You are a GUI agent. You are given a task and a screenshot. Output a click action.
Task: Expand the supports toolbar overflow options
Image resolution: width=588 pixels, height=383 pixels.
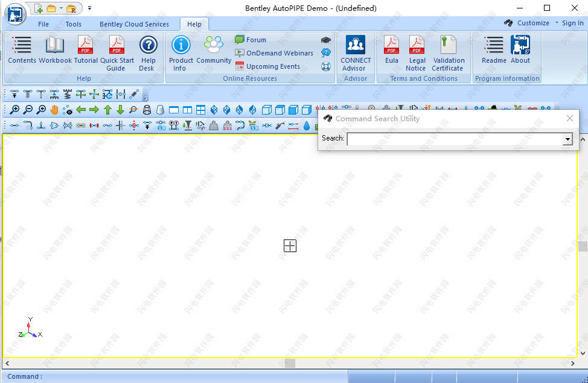145,98
